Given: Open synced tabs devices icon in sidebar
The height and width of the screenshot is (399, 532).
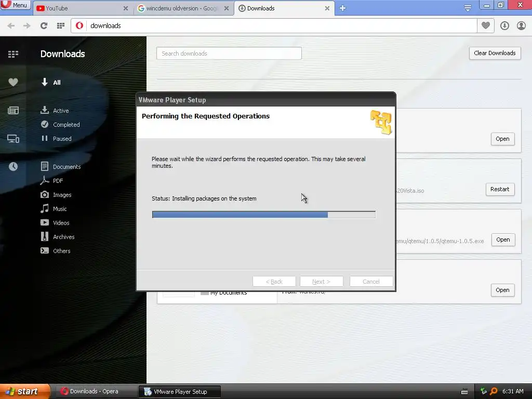Looking at the screenshot, I should (x=13, y=139).
